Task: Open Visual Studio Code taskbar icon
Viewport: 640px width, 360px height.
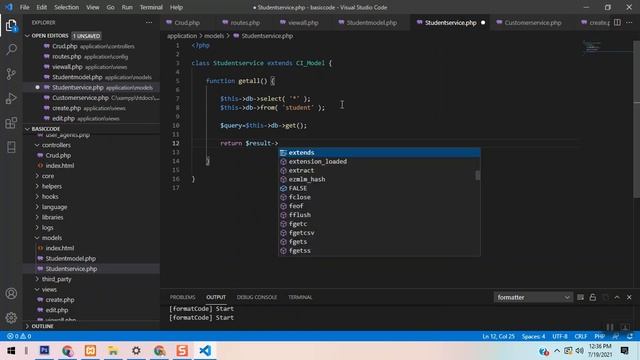Action: [x=205, y=351]
